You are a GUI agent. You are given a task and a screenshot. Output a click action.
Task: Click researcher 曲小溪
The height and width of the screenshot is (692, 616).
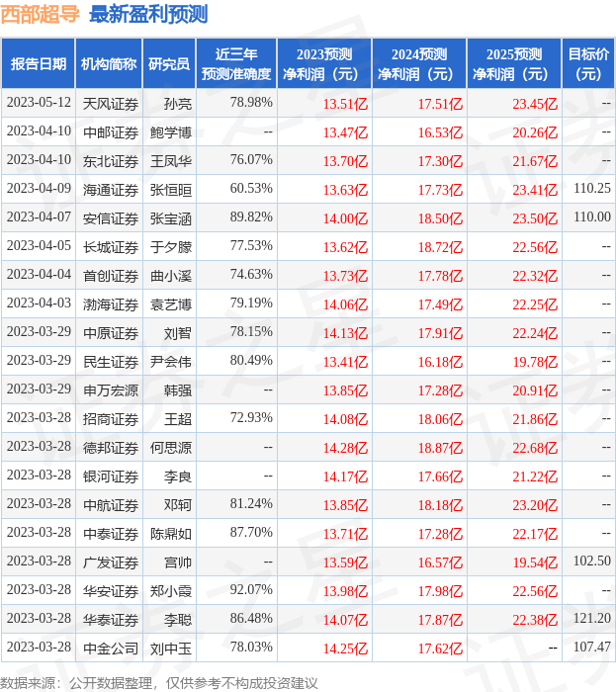[x=171, y=276]
